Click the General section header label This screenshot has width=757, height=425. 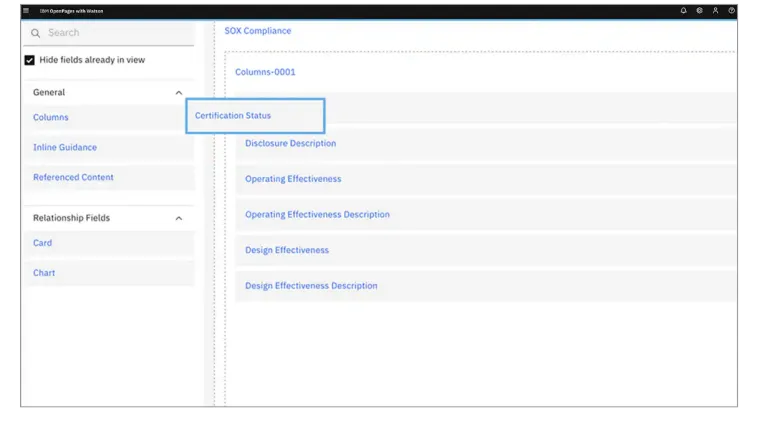coord(49,92)
